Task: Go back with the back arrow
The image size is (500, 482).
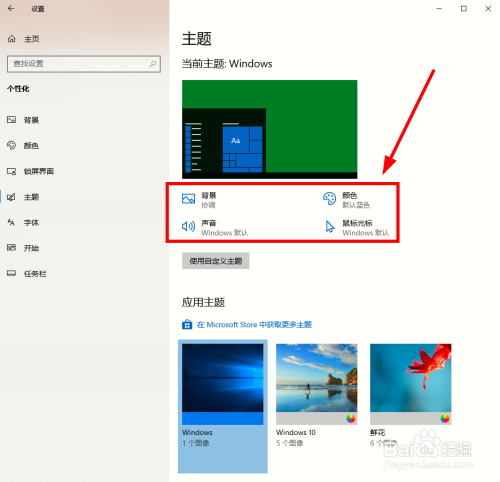Action: (11, 9)
